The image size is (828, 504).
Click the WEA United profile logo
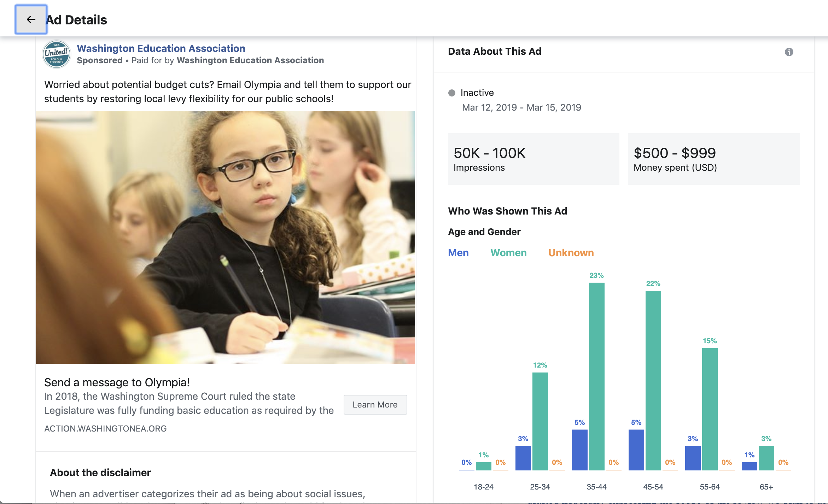coord(57,54)
